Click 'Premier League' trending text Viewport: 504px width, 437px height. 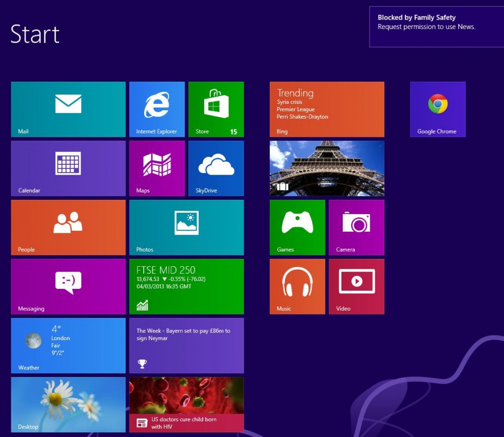coord(296,109)
